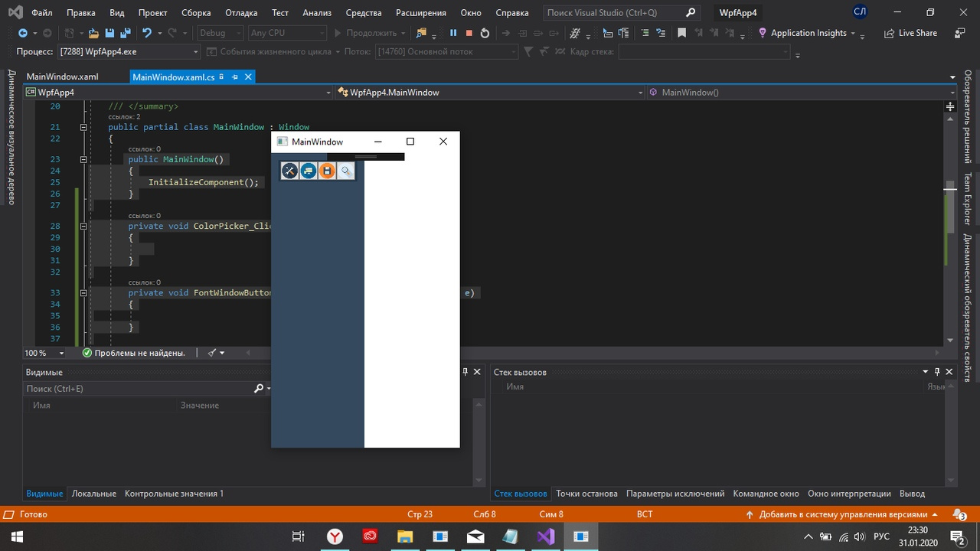Click the Live Share button
This screenshot has width=980, height=551.
(910, 33)
